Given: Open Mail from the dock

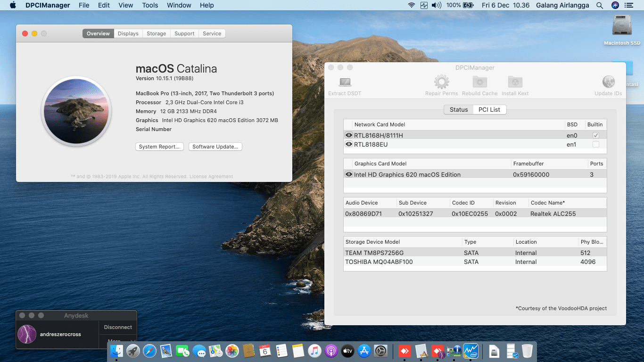Looking at the screenshot, I should point(166,351).
